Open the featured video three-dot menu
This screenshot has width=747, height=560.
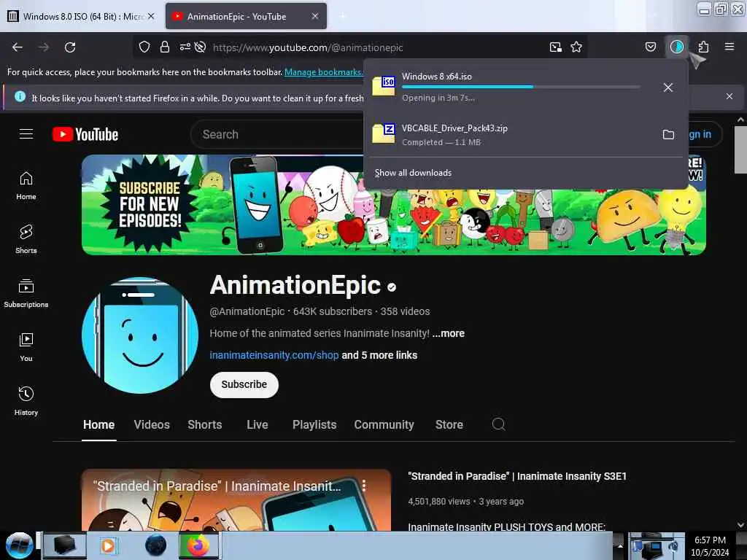pos(364,485)
